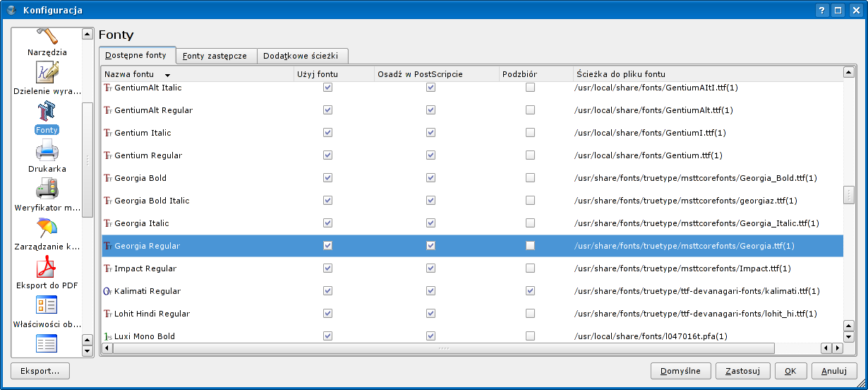This screenshot has height=390, width=868.
Task: Click the Zastosuj button
Action: pos(742,371)
